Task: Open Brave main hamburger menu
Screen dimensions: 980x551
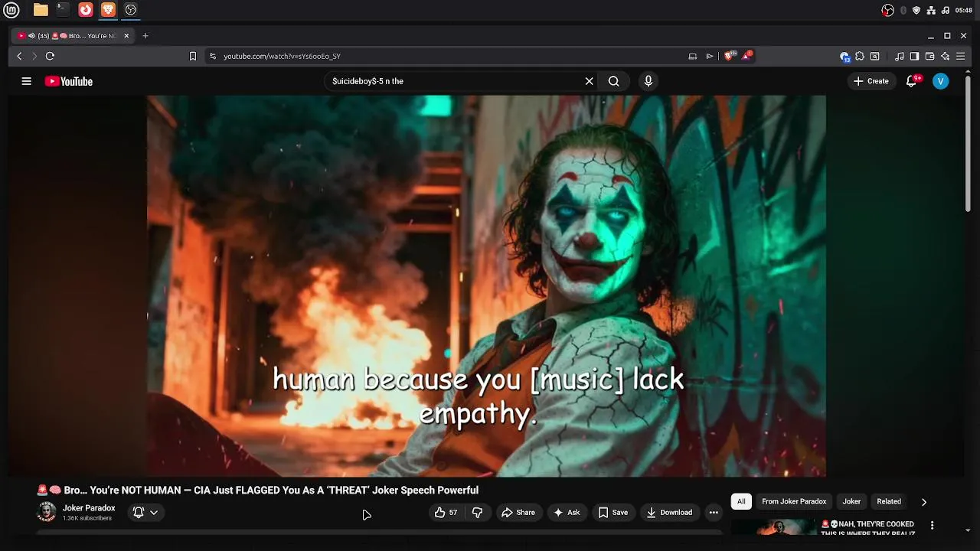Action: point(960,56)
